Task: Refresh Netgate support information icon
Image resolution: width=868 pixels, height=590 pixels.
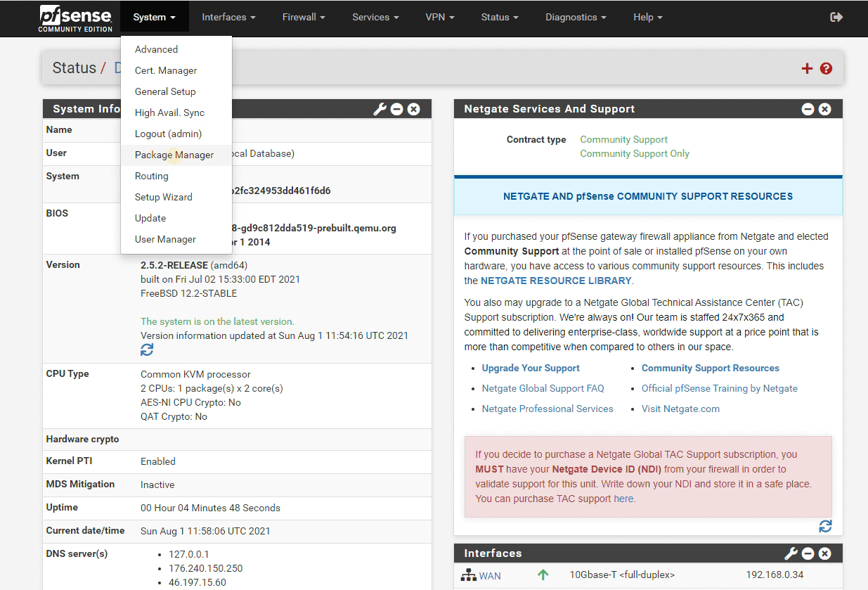Action: (825, 526)
